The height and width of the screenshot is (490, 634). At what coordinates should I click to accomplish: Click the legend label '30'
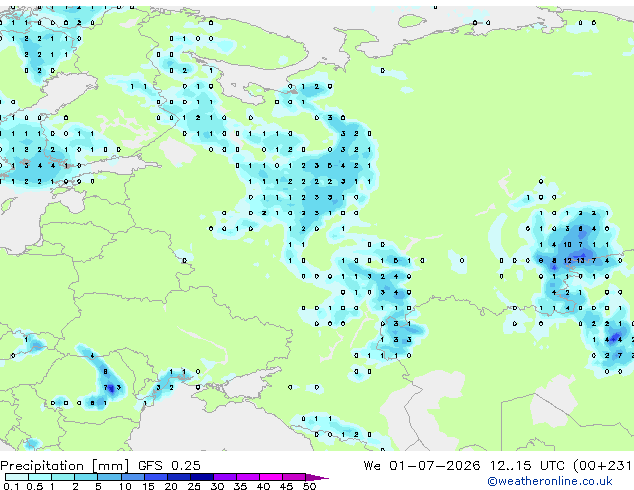pos(217,486)
